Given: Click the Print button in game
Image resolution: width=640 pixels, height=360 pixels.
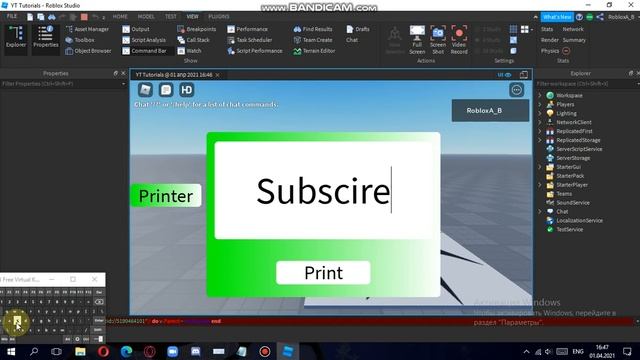Looking at the screenshot, I should click(323, 273).
